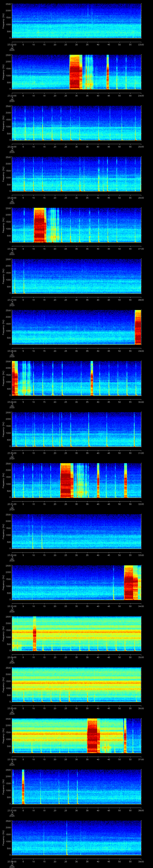Click the 23:22:00 time label

[x=12, y=44]
